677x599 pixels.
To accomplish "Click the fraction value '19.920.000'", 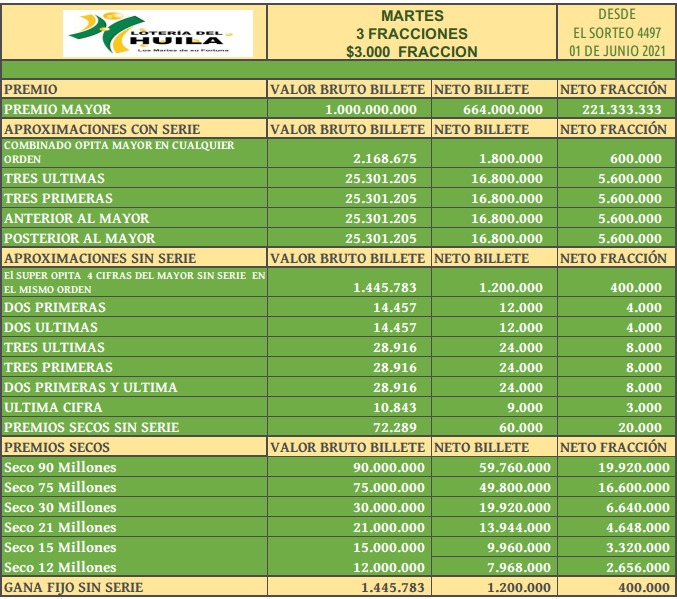I will tap(634, 467).
